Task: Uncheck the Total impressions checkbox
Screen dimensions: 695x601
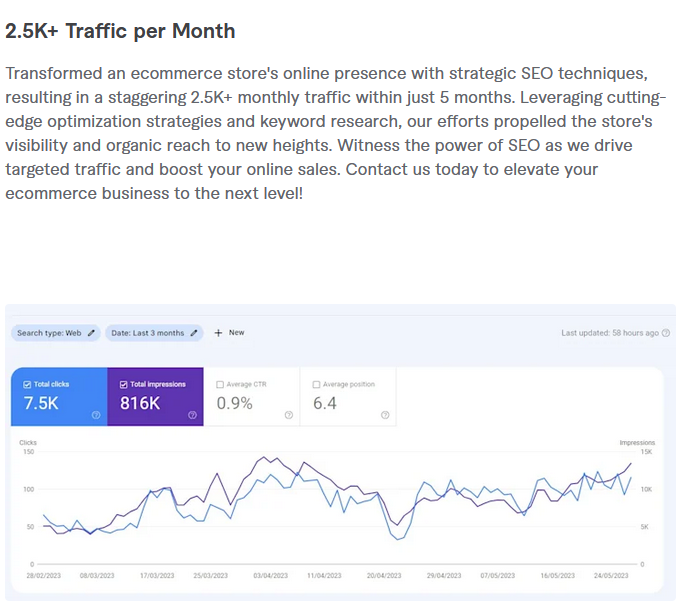Action: point(124,384)
